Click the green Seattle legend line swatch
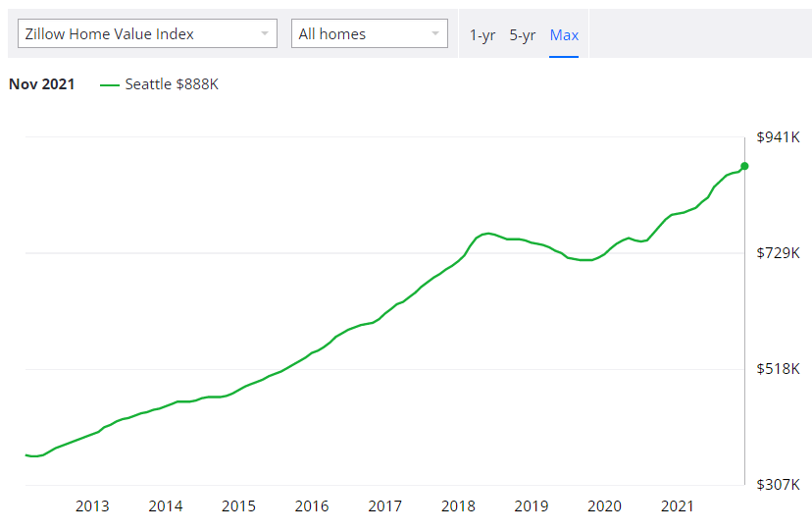The image size is (812, 531). [110, 85]
